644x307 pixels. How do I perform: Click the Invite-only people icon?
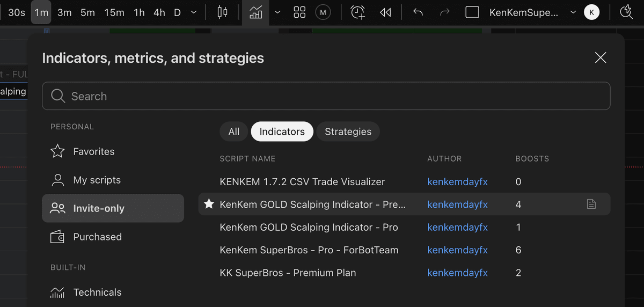57,208
